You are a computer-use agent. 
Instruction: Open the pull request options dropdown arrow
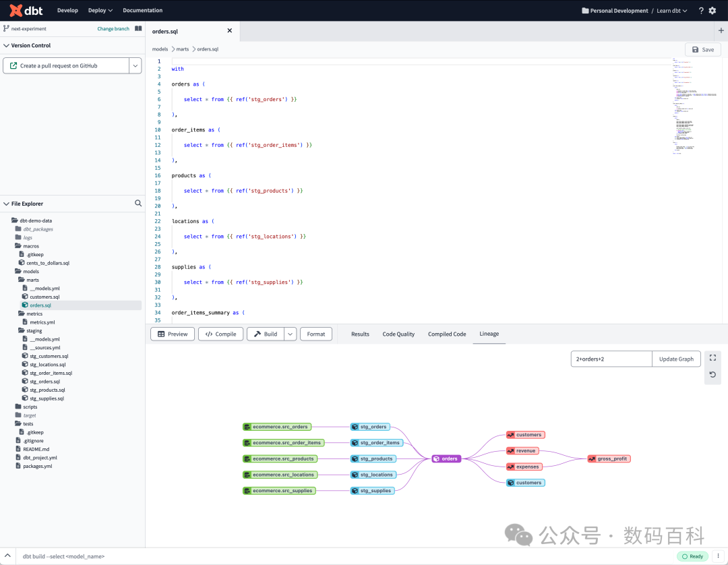click(135, 65)
